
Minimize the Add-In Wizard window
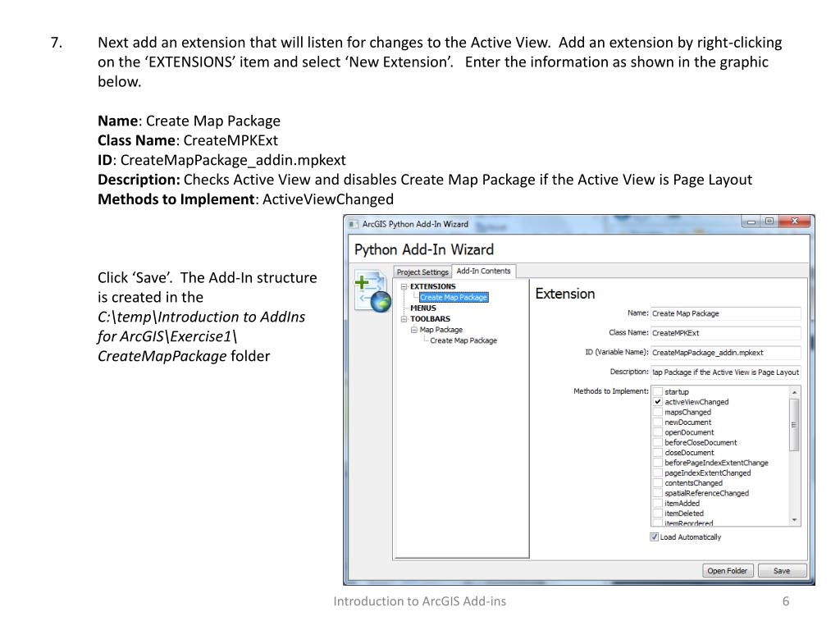point(751,221)
